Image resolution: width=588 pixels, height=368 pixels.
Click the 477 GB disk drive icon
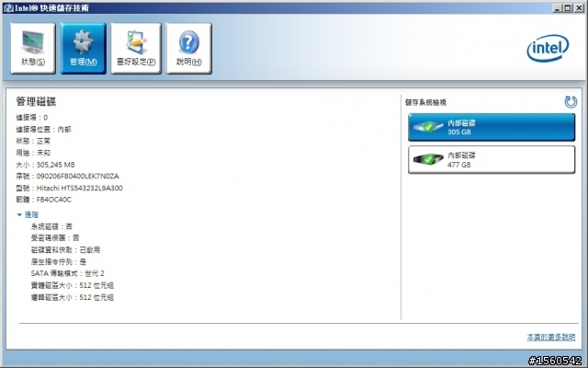[428, 159]
